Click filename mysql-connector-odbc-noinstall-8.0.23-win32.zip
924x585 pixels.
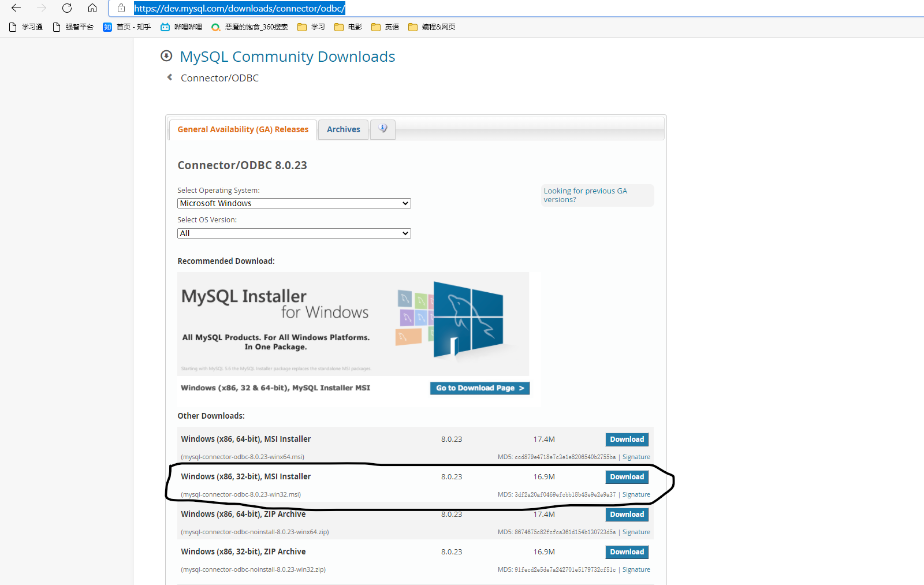coord(254,569)
